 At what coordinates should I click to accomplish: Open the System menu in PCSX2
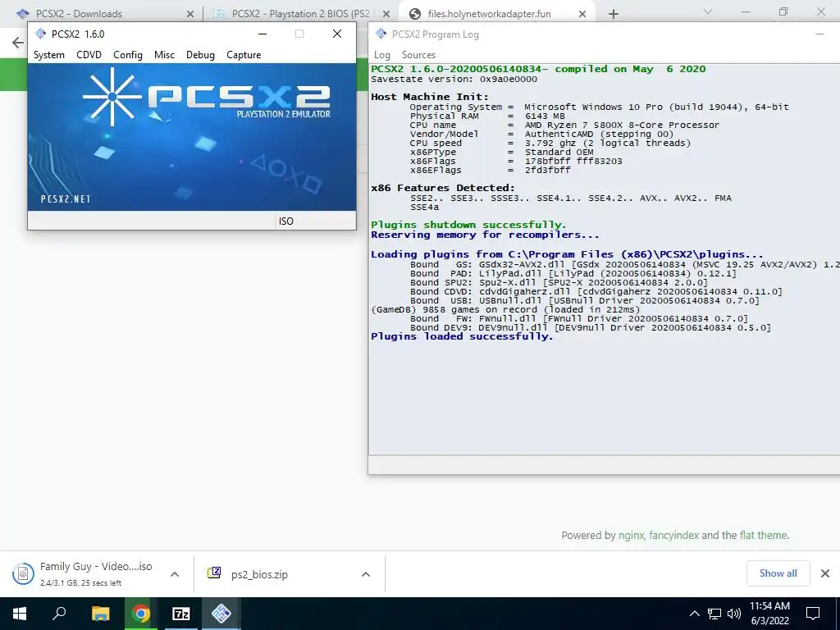tap(48, 55)
